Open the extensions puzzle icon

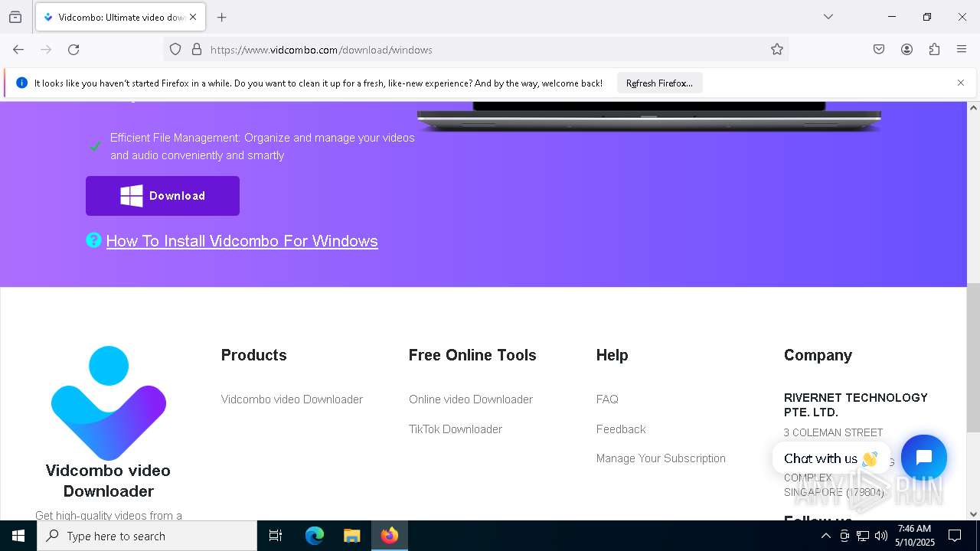934,50
